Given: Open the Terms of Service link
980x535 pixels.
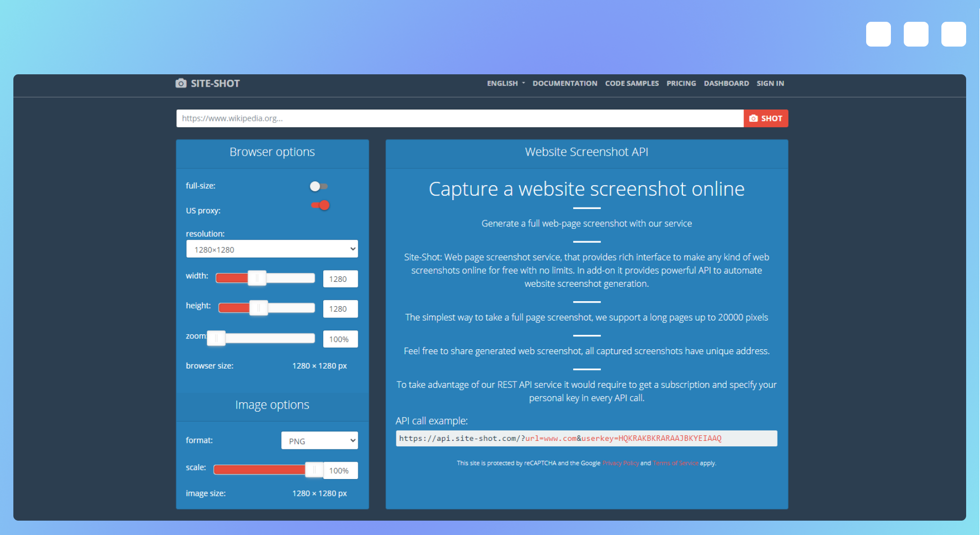Looking at the screenshot, I should tap(675, 463).
